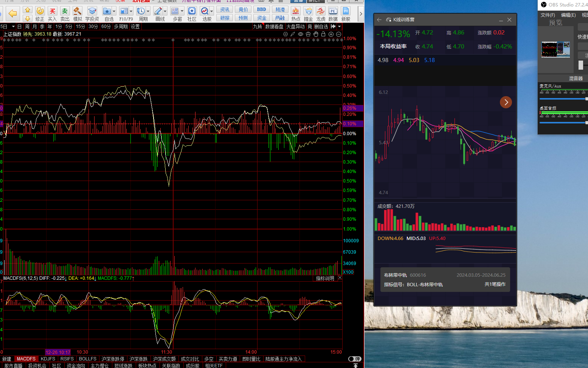Viewport: 588px width, 368px height.
Task: Click the 指标说明 button
Action: tap(325, 278)
